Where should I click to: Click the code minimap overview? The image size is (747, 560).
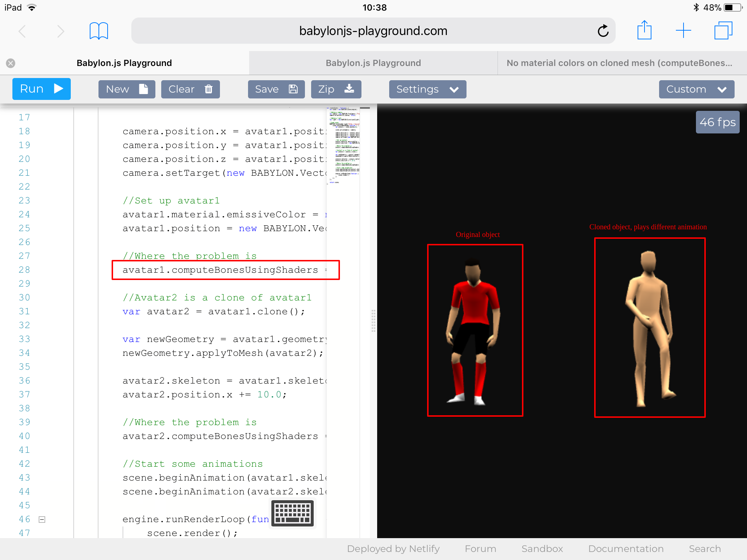pyautogui.click(x=343, y=146)
